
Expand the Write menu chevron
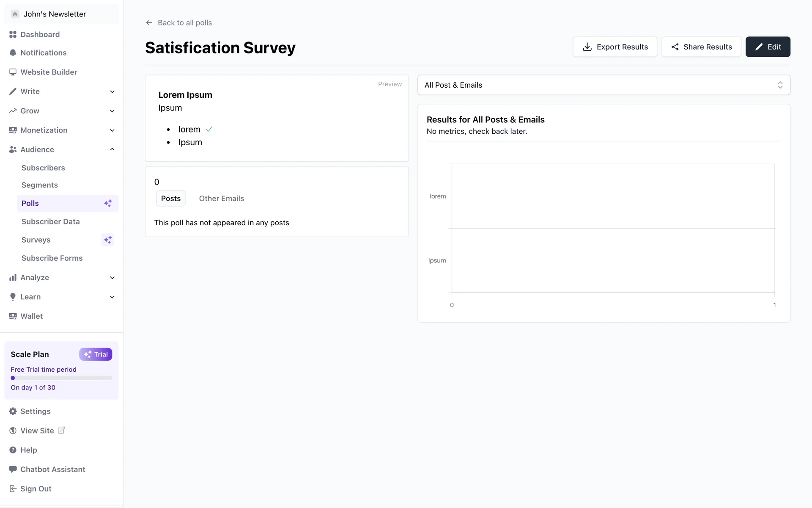[x=112, y=91]
